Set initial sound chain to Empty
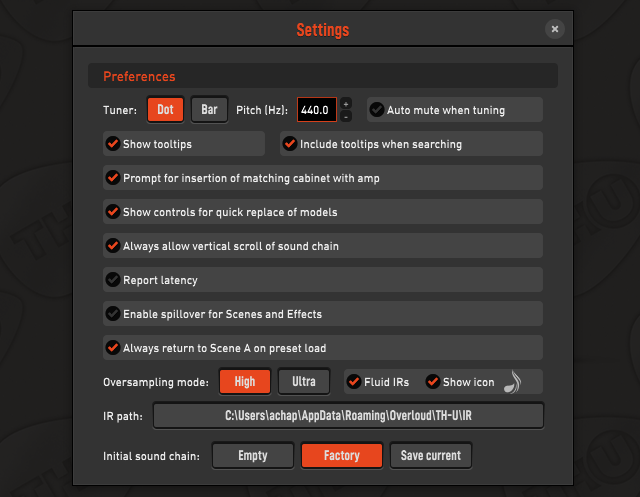The height and width of the screenshot is (497, 640). pos(253,455)
